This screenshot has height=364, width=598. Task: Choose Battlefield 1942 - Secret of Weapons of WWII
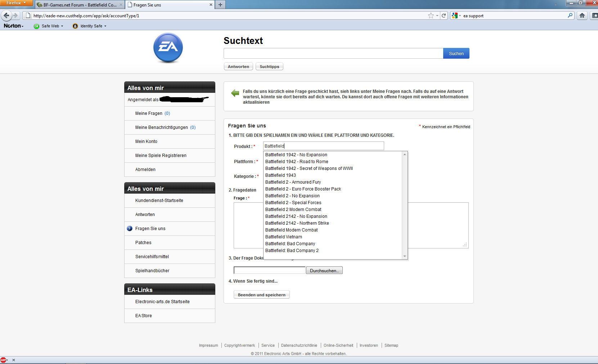[x=309, y=168]
